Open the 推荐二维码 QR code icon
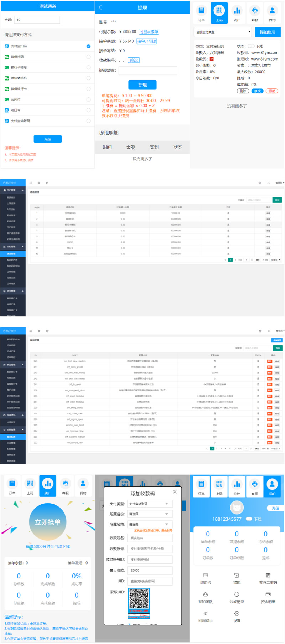285x644 pixels. 268,575
